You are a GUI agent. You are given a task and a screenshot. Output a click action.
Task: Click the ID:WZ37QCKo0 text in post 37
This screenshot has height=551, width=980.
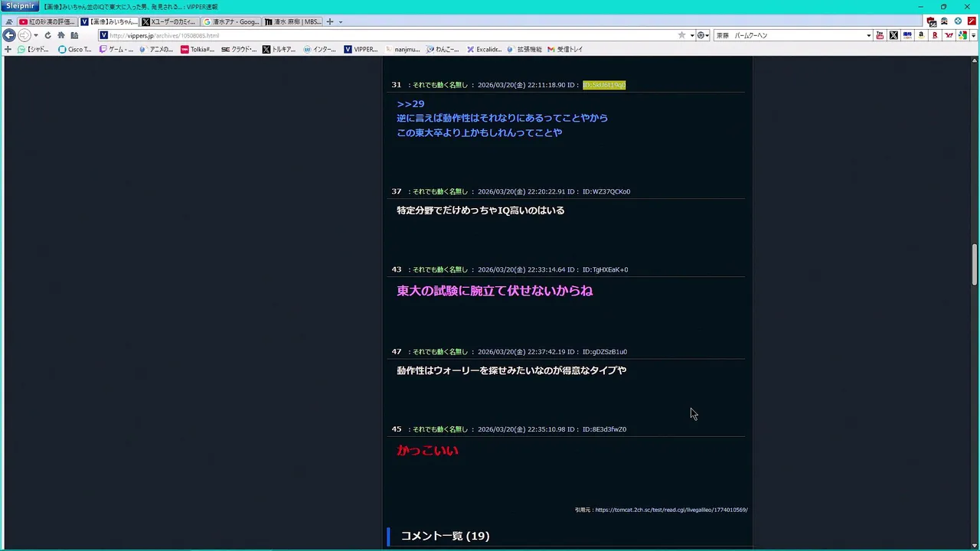(x=606, y=192)
